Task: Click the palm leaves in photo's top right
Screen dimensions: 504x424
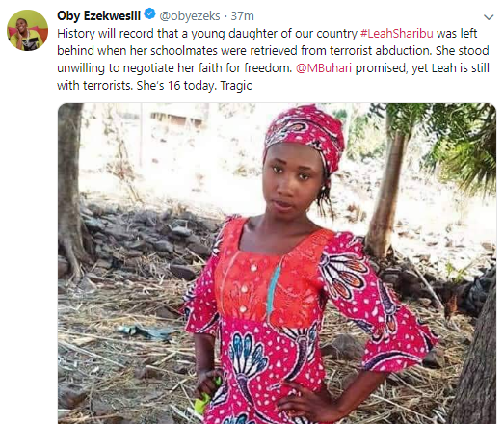Action: (x=457, y=142)
